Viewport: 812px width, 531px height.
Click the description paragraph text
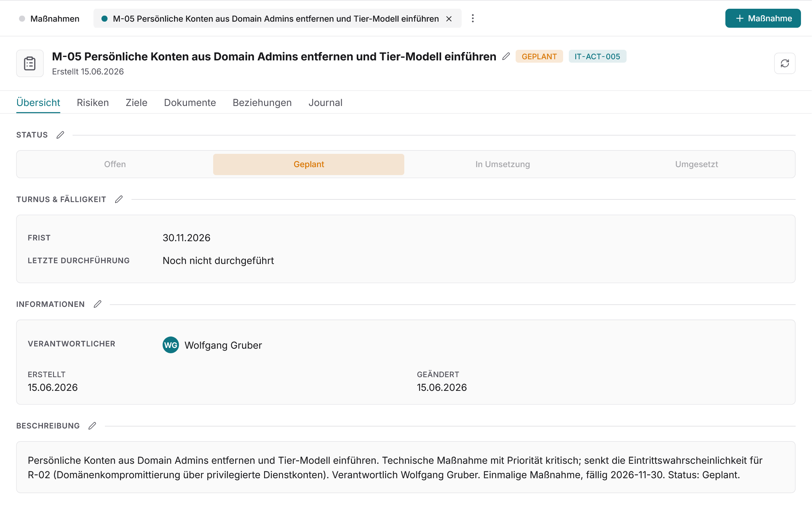tap(395, 468)
